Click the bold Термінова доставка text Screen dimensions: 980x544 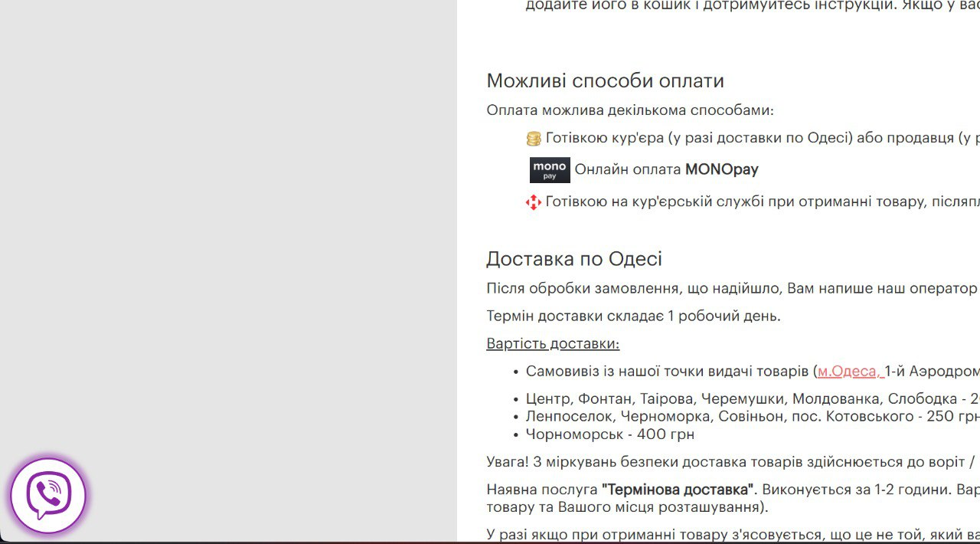(x=678, y=490)
